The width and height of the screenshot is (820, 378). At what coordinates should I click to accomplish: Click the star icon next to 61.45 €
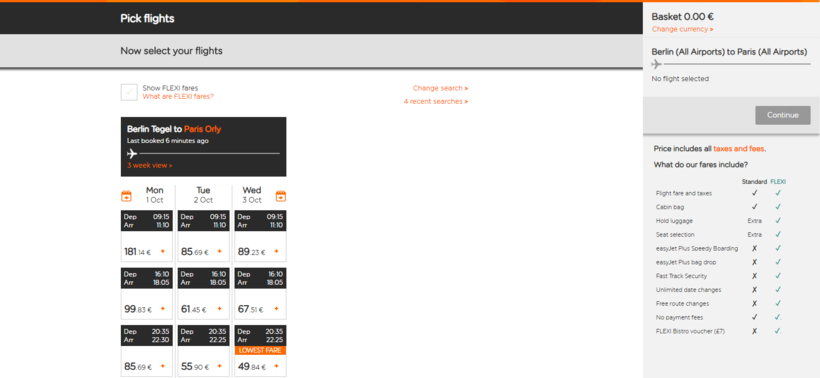(x=220, y=309)
